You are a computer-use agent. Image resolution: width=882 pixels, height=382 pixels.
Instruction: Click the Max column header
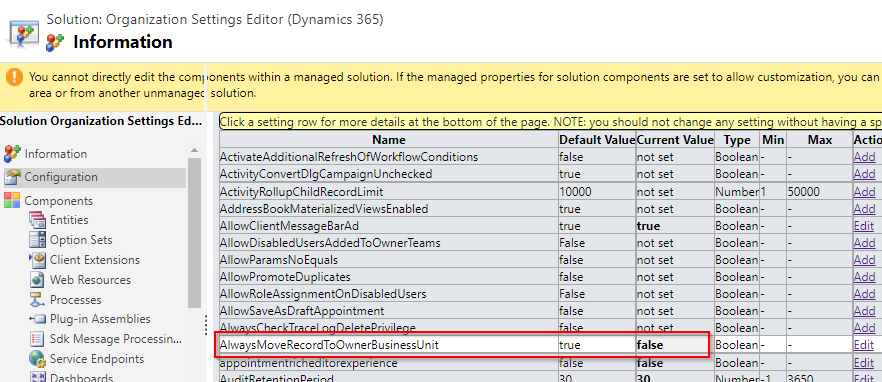coord(820,140)
